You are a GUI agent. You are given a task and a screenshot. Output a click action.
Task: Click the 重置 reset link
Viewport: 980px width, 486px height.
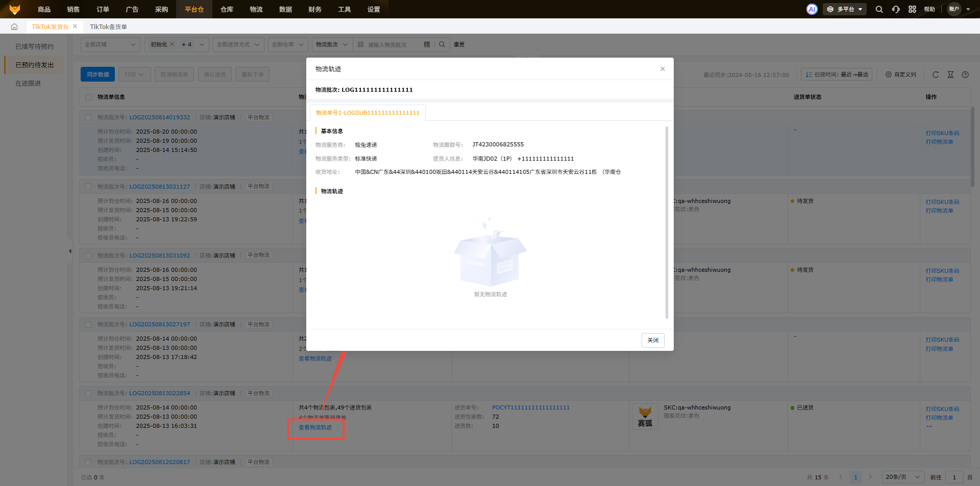(459, 44)
